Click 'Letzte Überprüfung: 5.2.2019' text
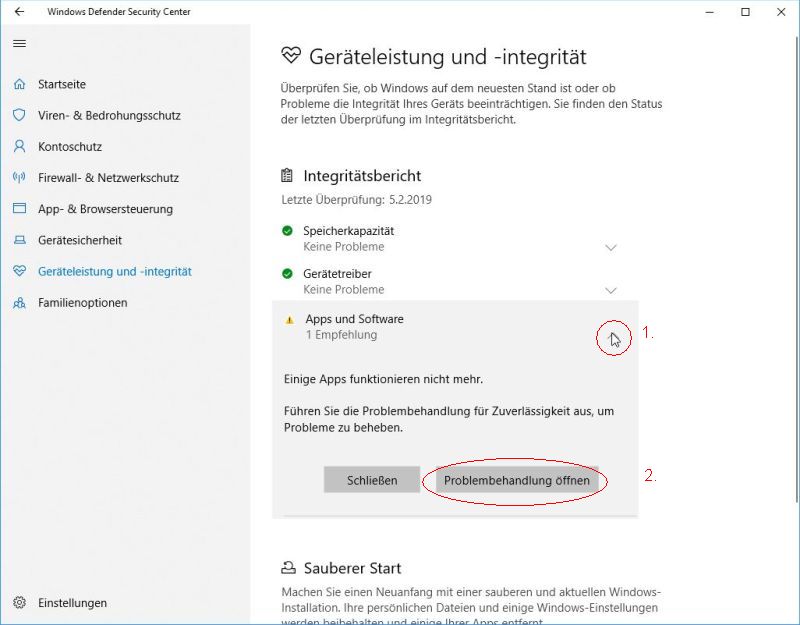Viewport: 800px width, 625px height. click(x=357, y=199)
